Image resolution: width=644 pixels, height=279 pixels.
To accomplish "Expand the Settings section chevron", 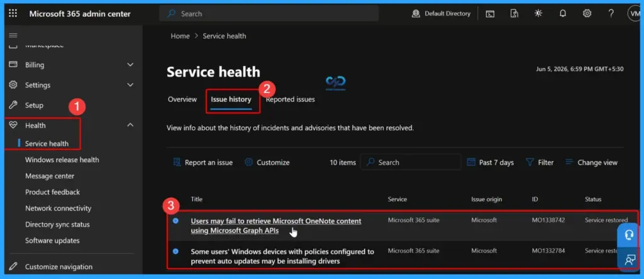I will (130, 85).
